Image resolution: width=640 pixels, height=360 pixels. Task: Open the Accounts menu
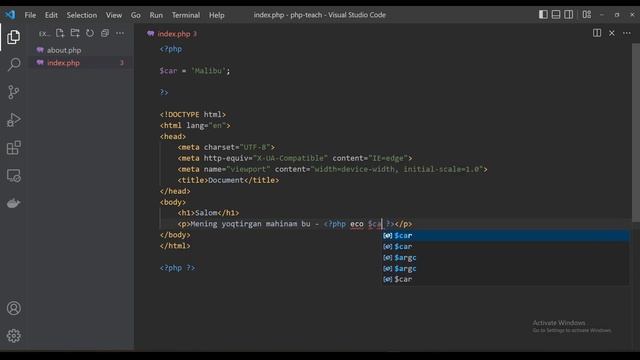[x=13, y=308]
